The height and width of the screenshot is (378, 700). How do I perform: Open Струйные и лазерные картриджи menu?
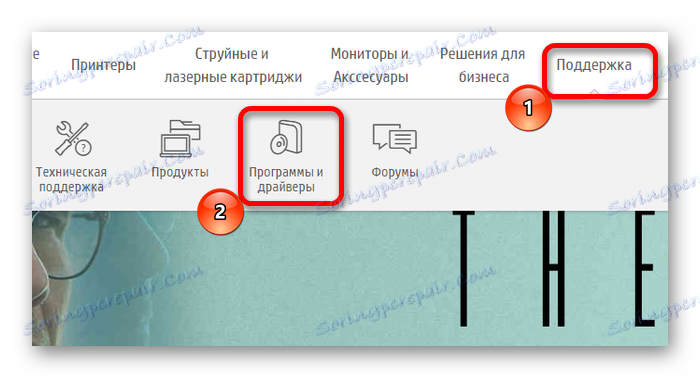(x=233, y=65)
